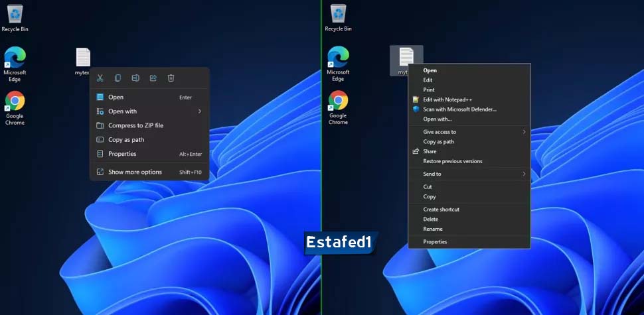Screen dimensions: 644x315
Task: Select Google Chrome icon on left desktop
Action: coord(15,108)
